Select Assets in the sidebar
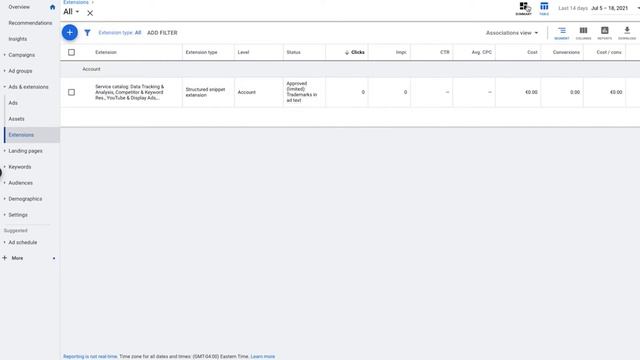This screenshot has height=360, width=640. pos(16,119)
